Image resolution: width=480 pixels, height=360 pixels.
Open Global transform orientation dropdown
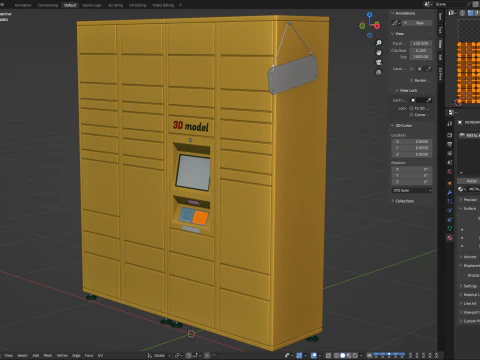pos(159,355)
